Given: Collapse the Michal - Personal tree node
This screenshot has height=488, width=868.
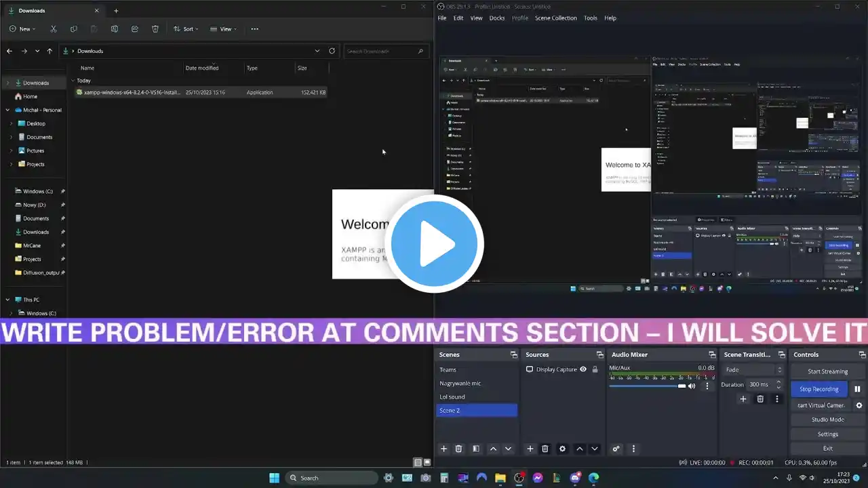Looking at the screenshot, I should [7, 110].
